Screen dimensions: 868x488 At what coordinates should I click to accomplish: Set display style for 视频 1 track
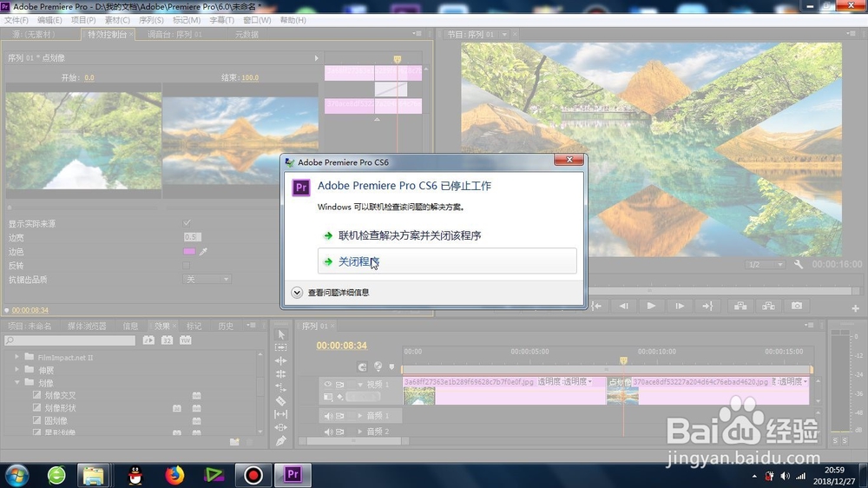328,397
